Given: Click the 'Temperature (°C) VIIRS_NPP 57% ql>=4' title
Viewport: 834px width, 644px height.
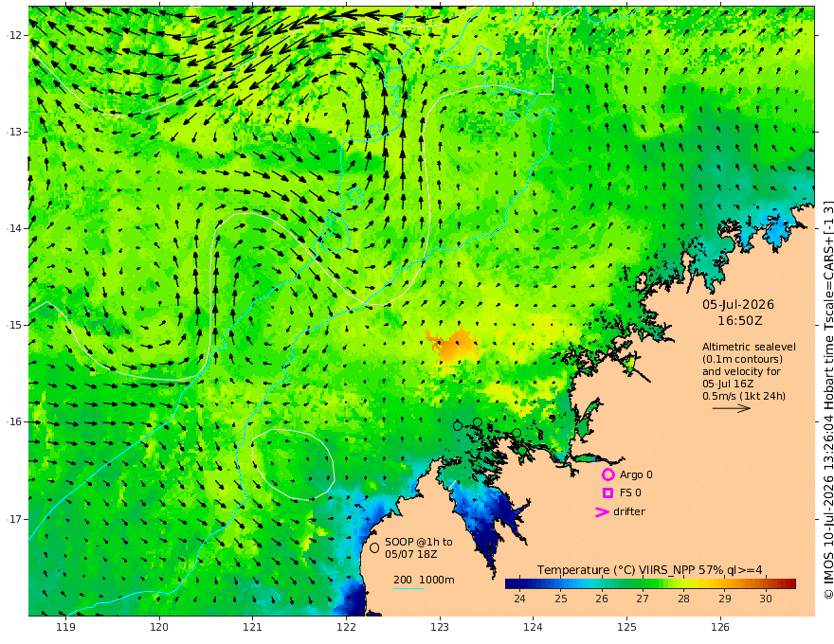Looking at the screenshot, I should click(649, 570).
